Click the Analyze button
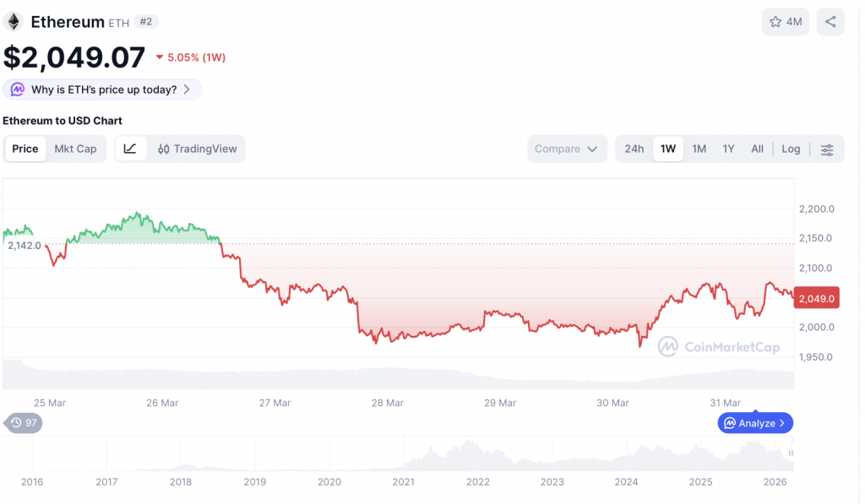Image resolution: width=865 pixels, height=504 pixels. point(754,422)
